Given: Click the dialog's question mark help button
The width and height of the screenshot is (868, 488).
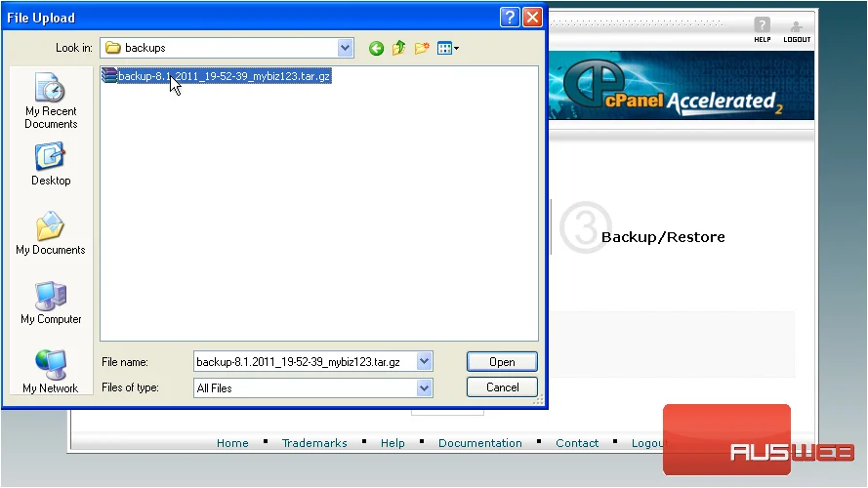Looking at the screenshot, I should [x=510, y=18].
